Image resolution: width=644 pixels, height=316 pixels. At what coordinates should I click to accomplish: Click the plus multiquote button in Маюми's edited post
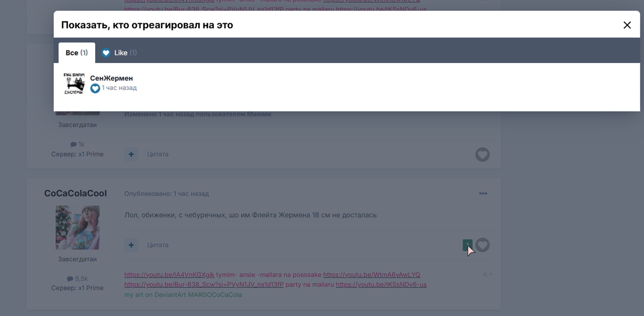[131, 154]
